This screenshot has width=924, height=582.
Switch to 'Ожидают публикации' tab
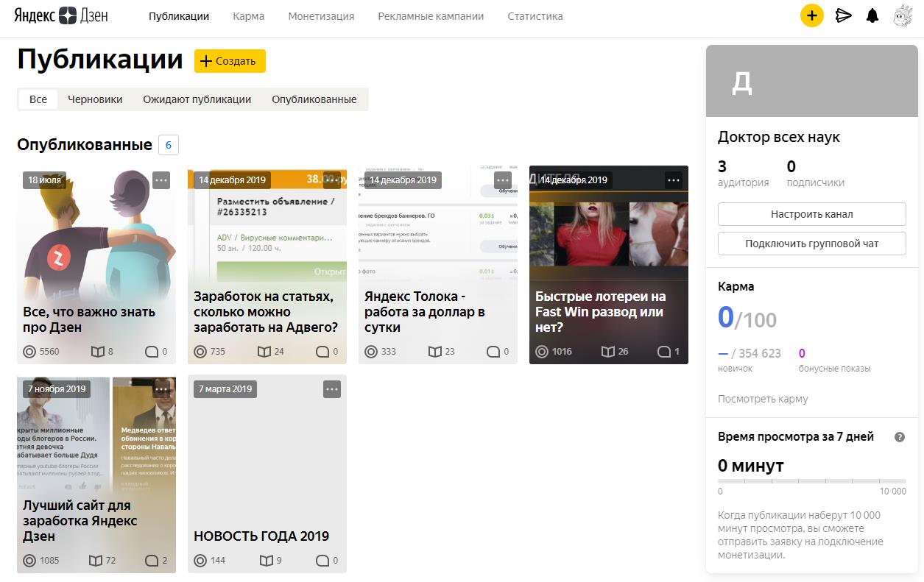coord(197,99)
